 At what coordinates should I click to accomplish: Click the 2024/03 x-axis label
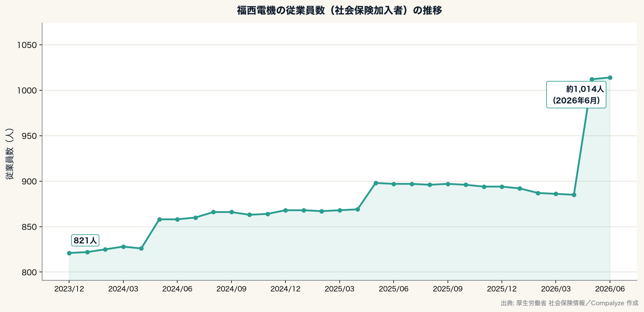coord(123,289)
